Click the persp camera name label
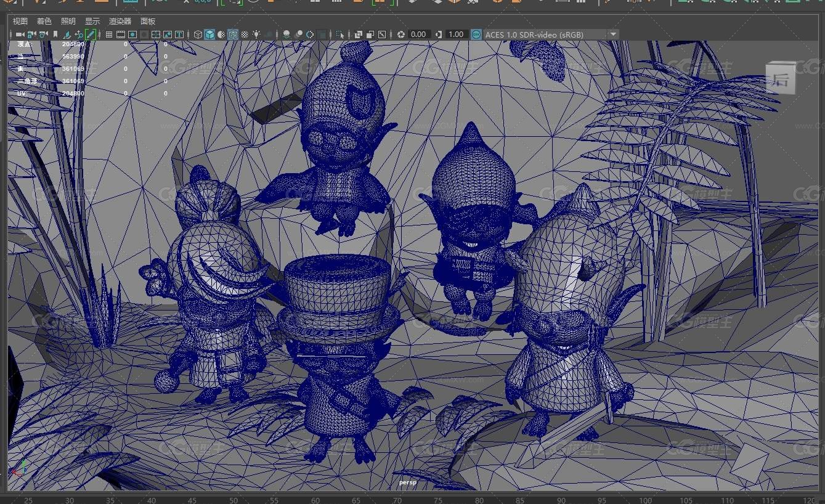This screenshot has height=504, width=825. (408, 482)
